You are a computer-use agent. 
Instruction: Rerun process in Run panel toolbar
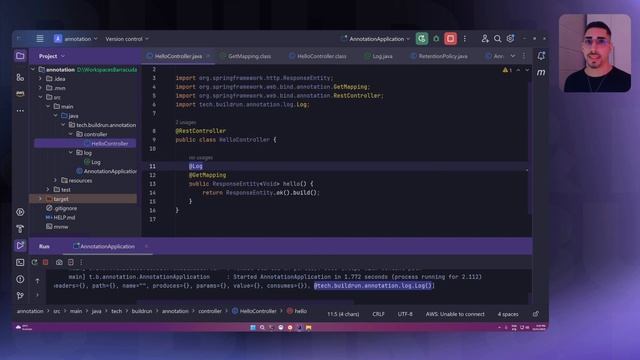(35, 262)
